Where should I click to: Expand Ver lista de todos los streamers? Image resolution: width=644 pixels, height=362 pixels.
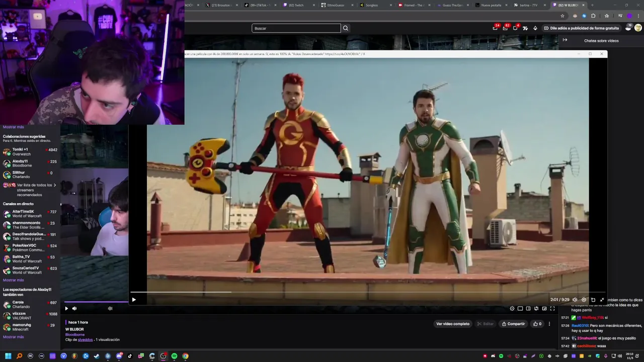pyautogui.click(x=30, y=190)
